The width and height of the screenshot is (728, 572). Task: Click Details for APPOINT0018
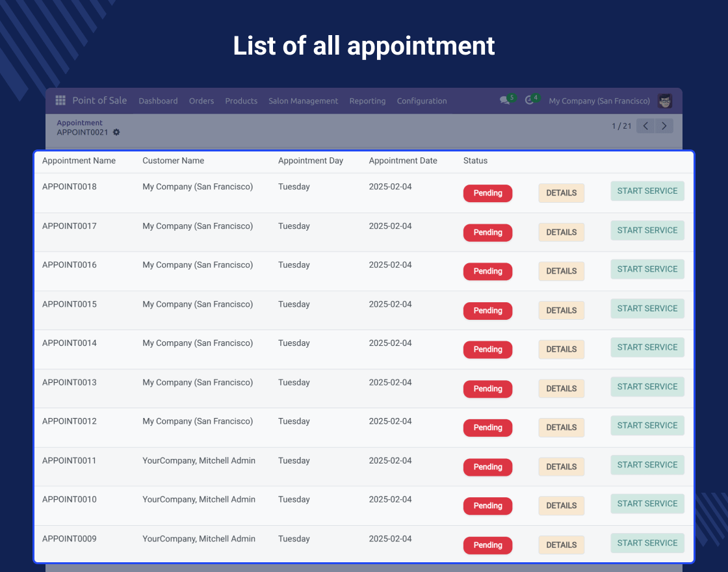(562, 193)
